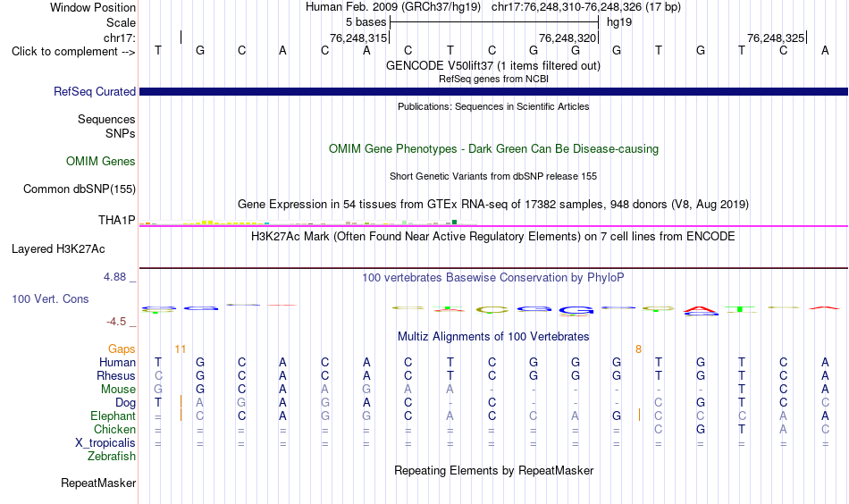Click the OMIM Gene Phenotypes title

(493, 149)
